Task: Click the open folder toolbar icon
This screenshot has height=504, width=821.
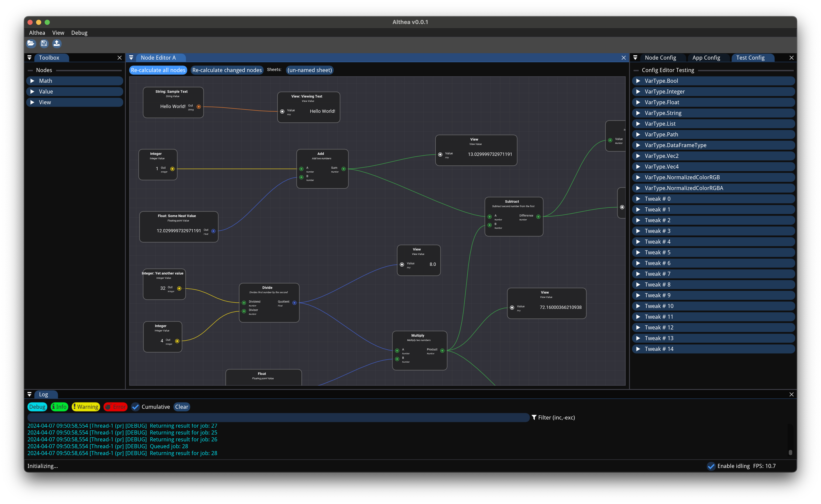Action: 31,43
